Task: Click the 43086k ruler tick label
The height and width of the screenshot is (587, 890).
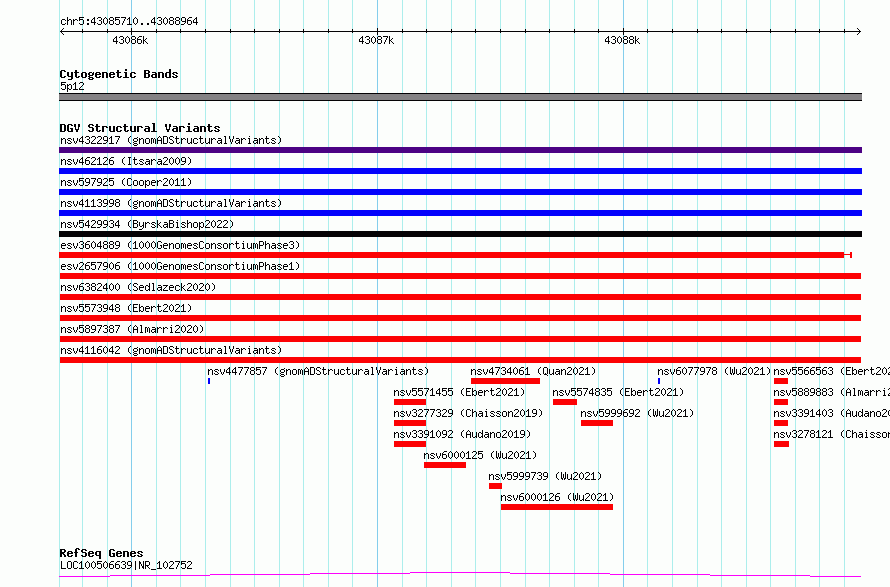Action: (130, 40)
